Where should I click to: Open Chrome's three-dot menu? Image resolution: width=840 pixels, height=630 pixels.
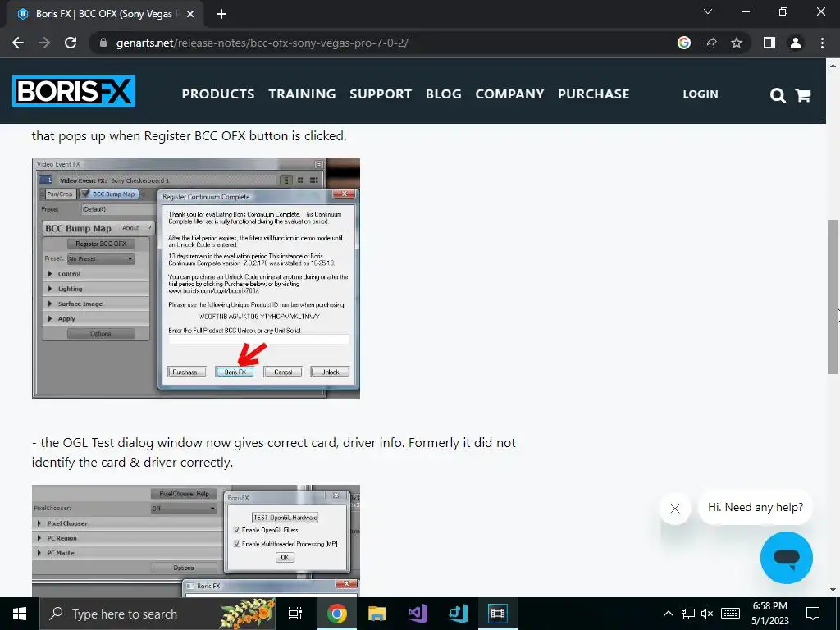822,43
